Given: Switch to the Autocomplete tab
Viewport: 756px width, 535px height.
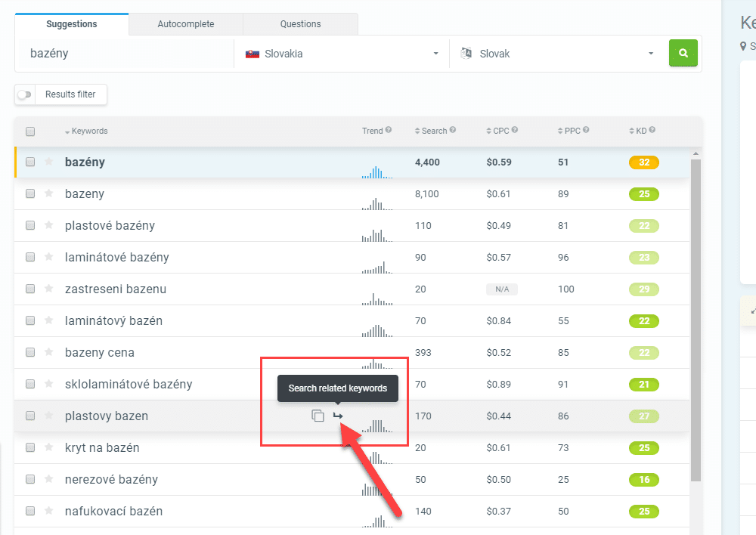Looking at the screenshot, I should (x=186, y=24).
